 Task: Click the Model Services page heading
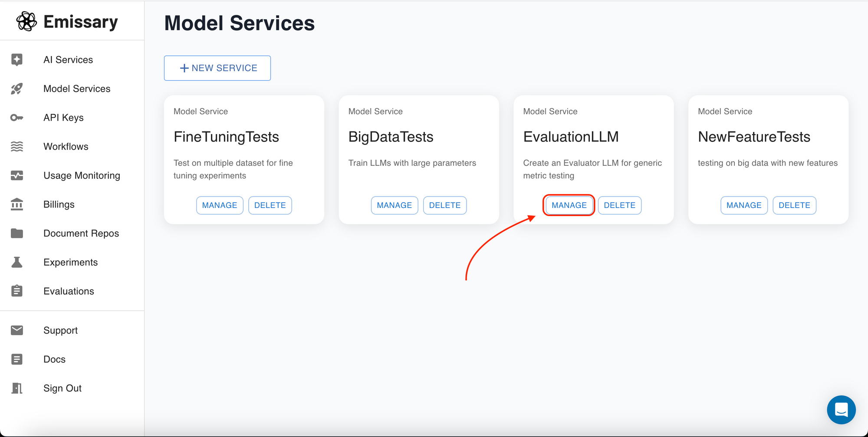click(240, 23)
